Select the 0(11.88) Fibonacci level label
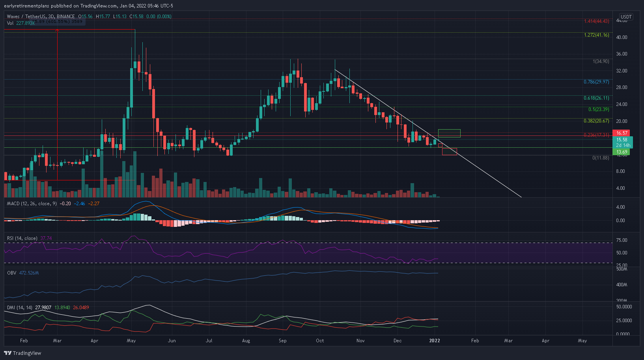 tap(601, 158)
